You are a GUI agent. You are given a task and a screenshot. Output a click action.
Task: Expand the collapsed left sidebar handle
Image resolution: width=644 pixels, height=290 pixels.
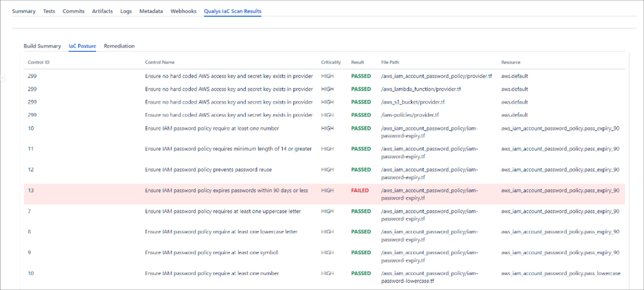pos(3,78)
